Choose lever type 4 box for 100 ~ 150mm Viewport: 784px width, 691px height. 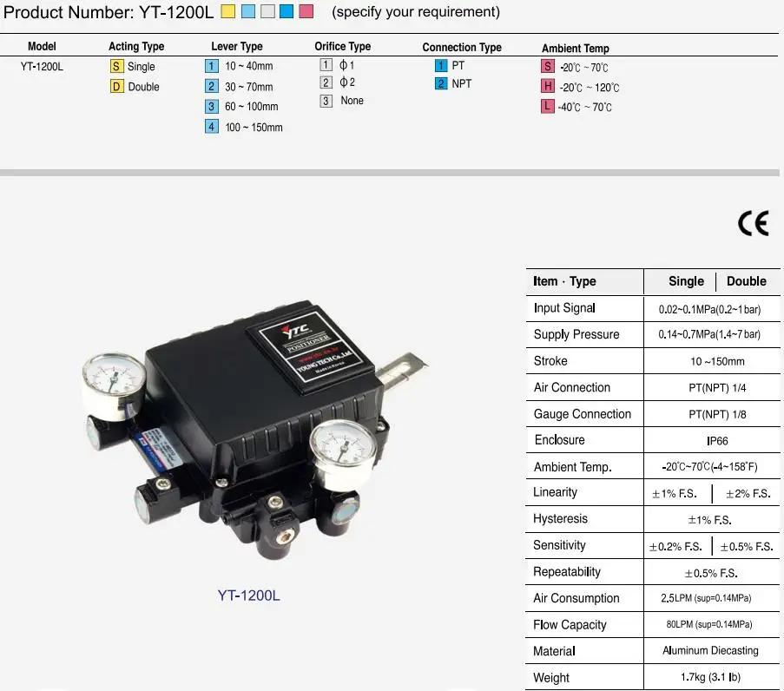[212, 127]
